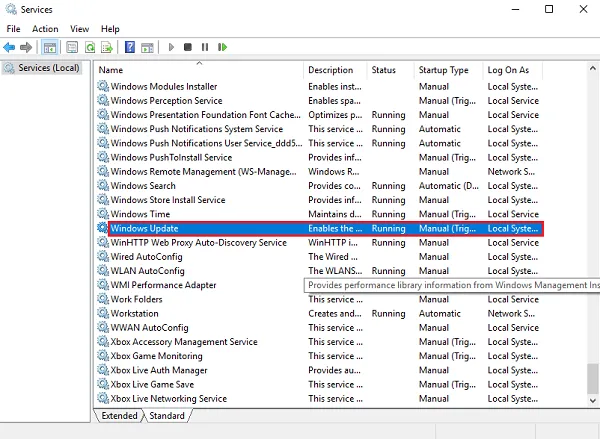Open the View menu

coord(79,29)
